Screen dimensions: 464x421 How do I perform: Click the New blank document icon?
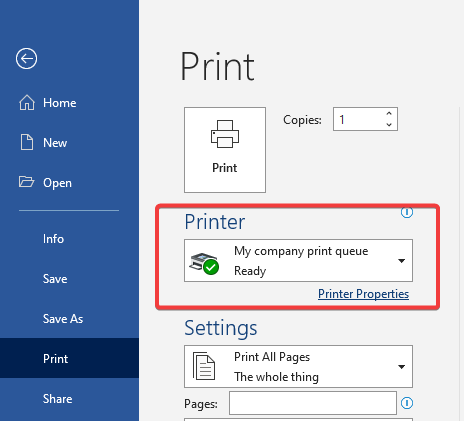[27, 142]
